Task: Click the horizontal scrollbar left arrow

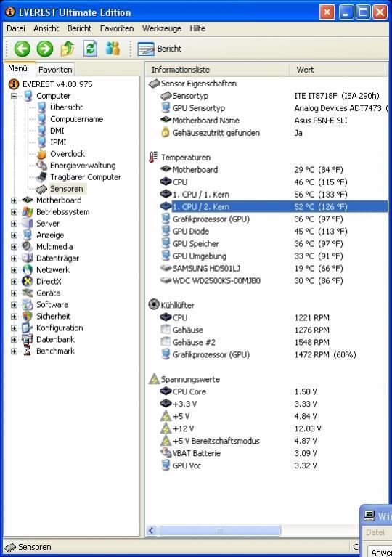Action: (152, 531)
